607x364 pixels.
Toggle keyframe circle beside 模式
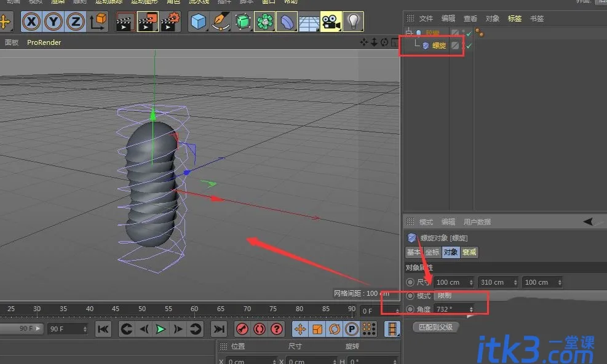[410, 296]
